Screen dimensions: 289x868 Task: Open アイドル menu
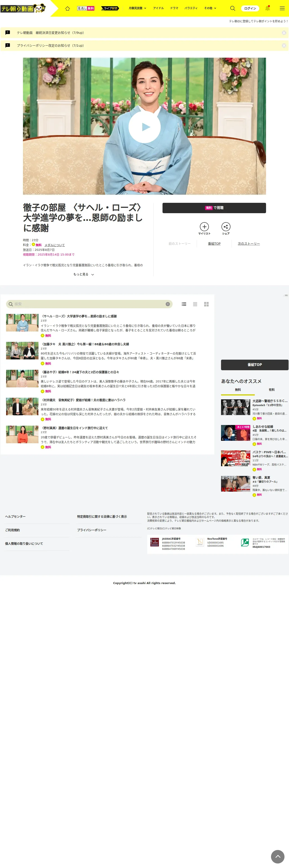pos(158,8)
